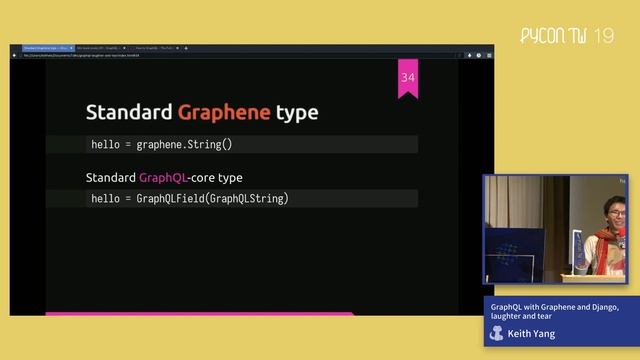
Task: Click the "Standard GraphQL-core type" subtitle
Action: pyautogui.click(x=164, y=178)
